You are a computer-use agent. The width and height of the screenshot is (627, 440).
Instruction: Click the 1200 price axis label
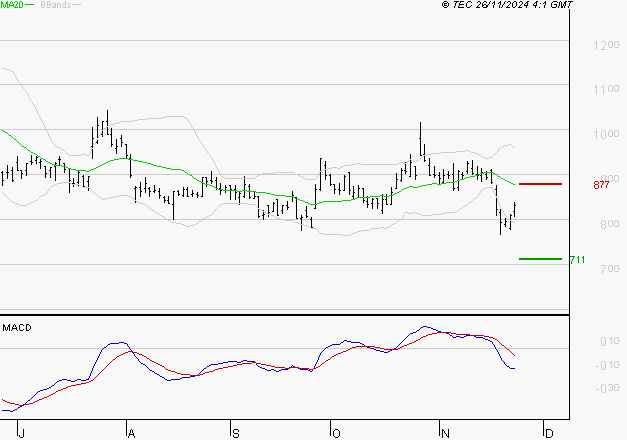[606, 45]
